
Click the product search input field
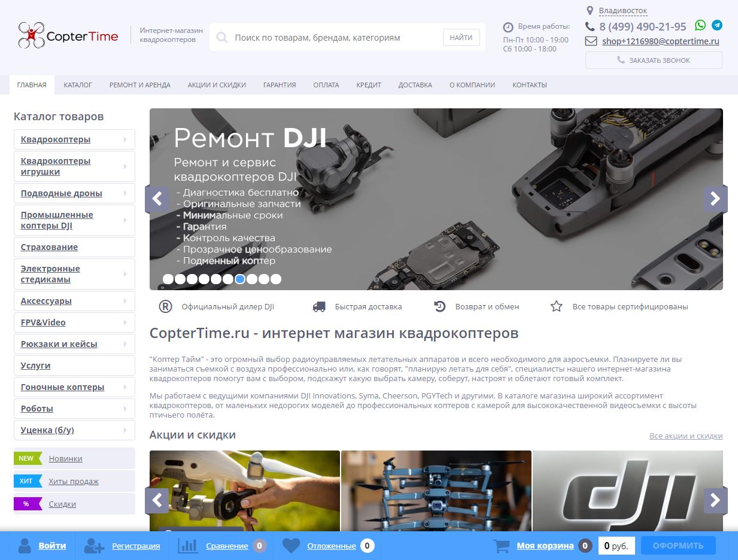tap(335, 38)
